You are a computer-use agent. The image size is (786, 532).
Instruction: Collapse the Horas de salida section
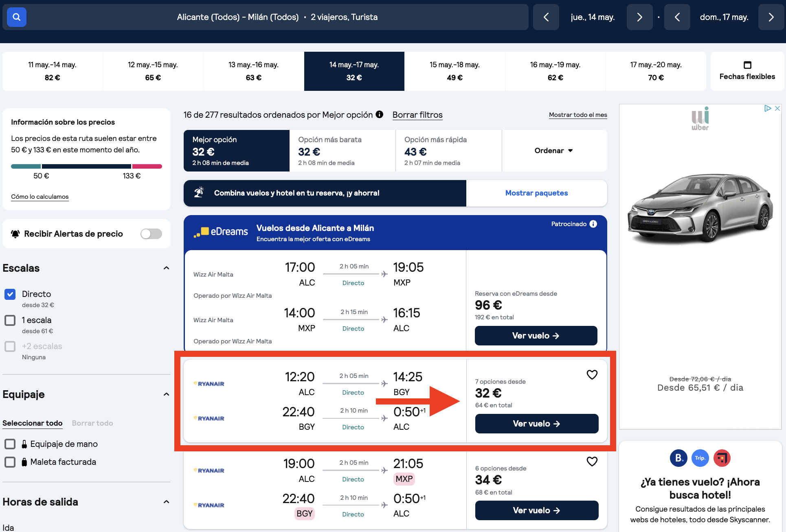[x=166, y=502]
